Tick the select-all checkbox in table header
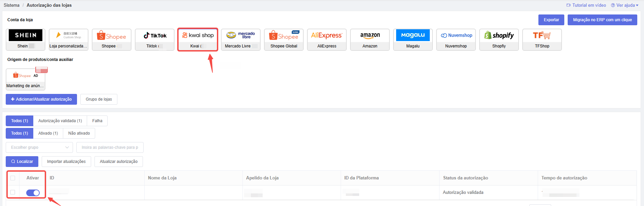Screen dimensions: 644x206 [13, 178]
